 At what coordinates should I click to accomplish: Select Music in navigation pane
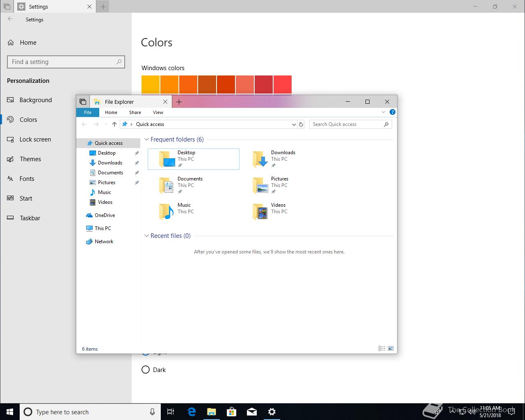(108, 192)
